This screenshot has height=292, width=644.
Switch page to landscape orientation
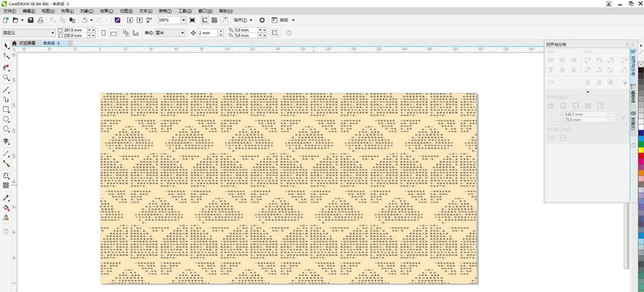pyautogui.click(x=113, y=33)
